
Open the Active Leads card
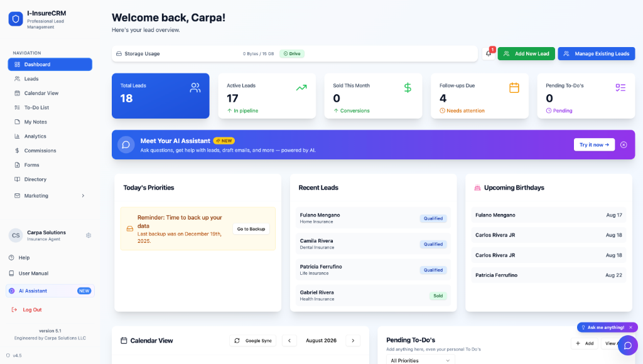[267, 96]
